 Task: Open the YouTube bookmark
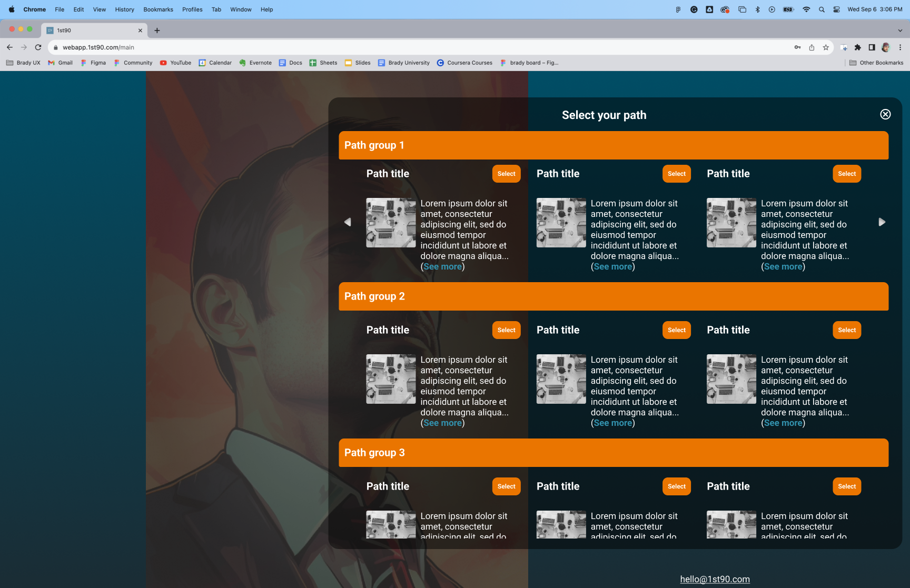click(175, 63)
